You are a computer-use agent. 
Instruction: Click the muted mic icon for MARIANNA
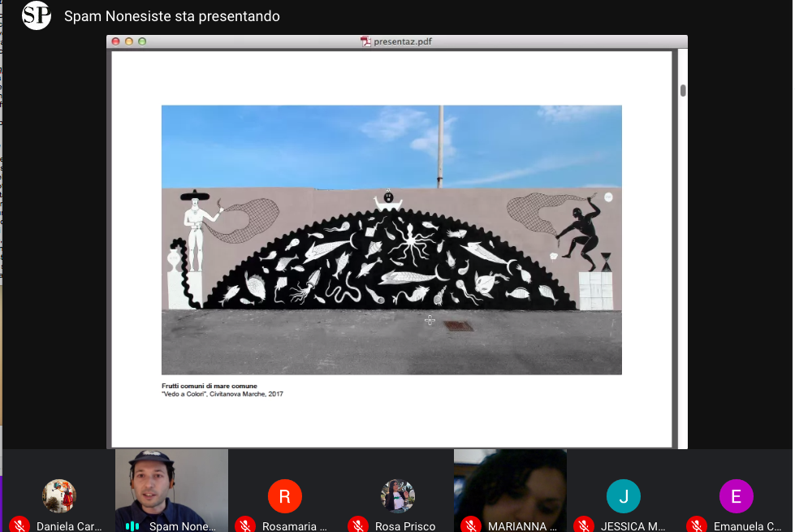tap(472, 526)
